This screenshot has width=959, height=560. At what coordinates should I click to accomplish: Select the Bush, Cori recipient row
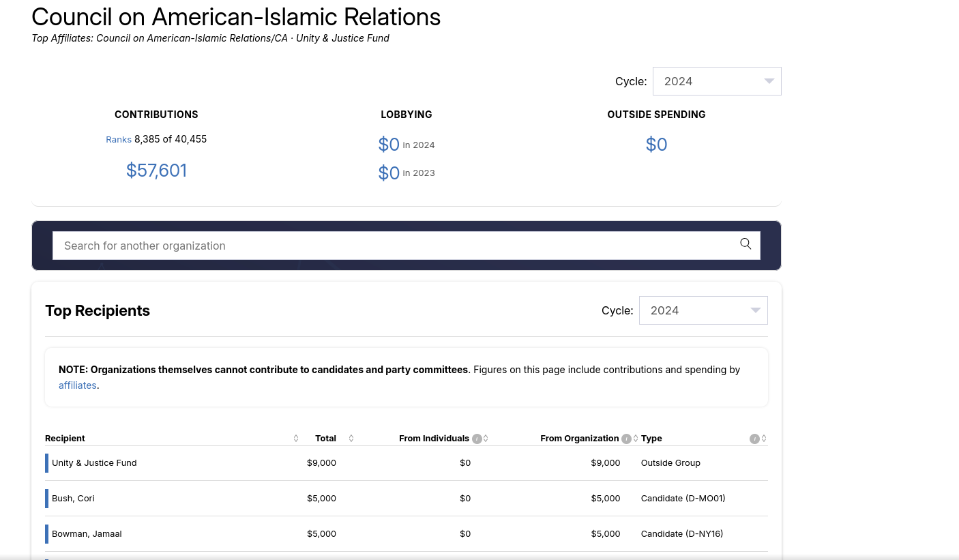[74, 499]
